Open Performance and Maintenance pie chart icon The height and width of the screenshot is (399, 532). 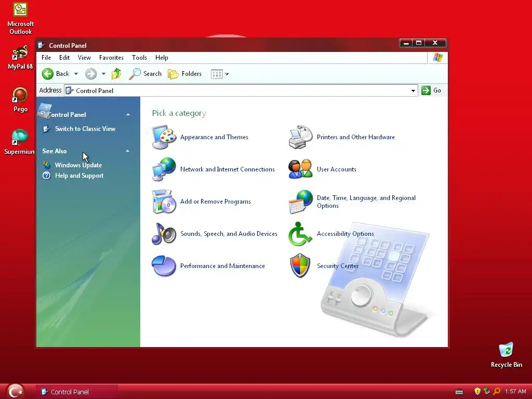[x=164, y=266]
